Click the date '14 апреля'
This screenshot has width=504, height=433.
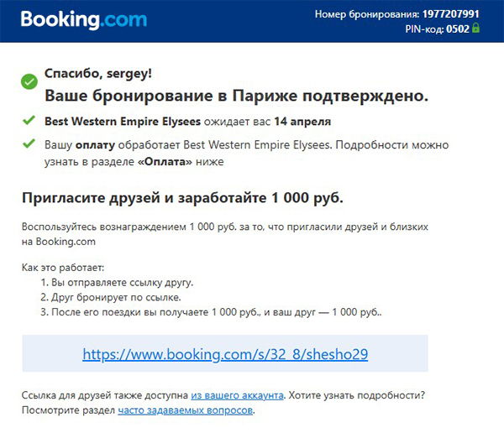click(x=302, y=122)
